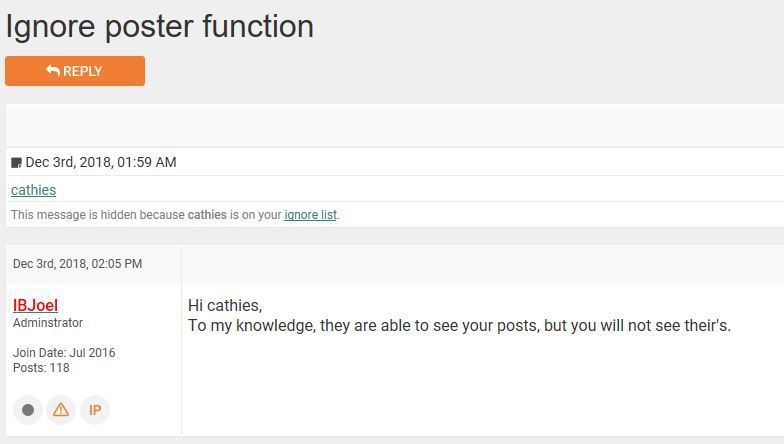Image resolution: width=784 pixels, height=444 pixels.
Task: Click the "Hi cathies," greeting line
Action: click(x=225, y=306)
